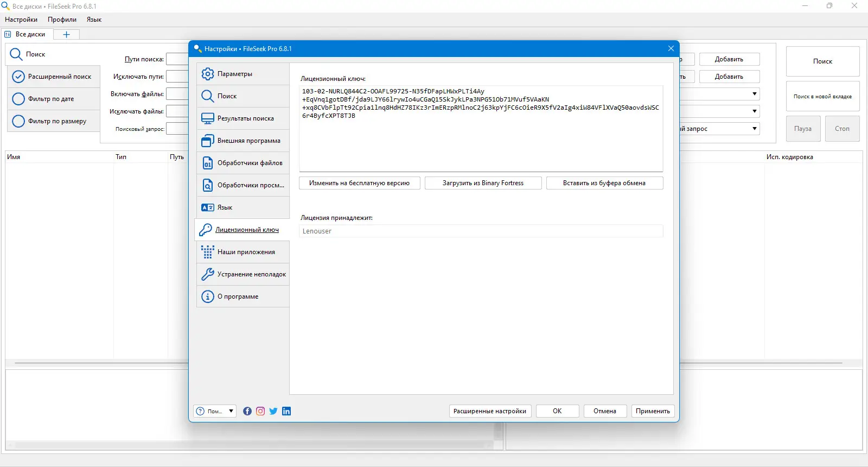
Task: Open Настройки menu in main window
Action: coord(21,20)
